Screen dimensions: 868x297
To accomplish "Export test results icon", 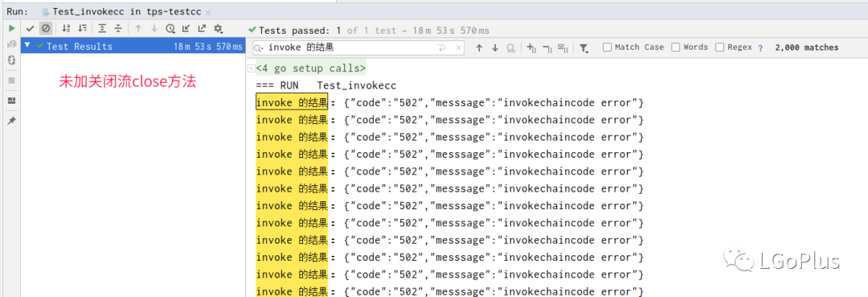I will (x=202, y=28).
